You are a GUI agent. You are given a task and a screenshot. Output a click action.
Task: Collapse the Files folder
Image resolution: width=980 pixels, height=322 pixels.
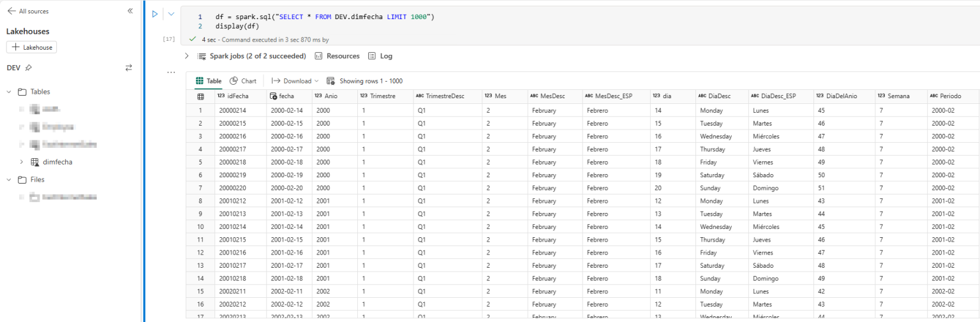(x=9, y=180)
